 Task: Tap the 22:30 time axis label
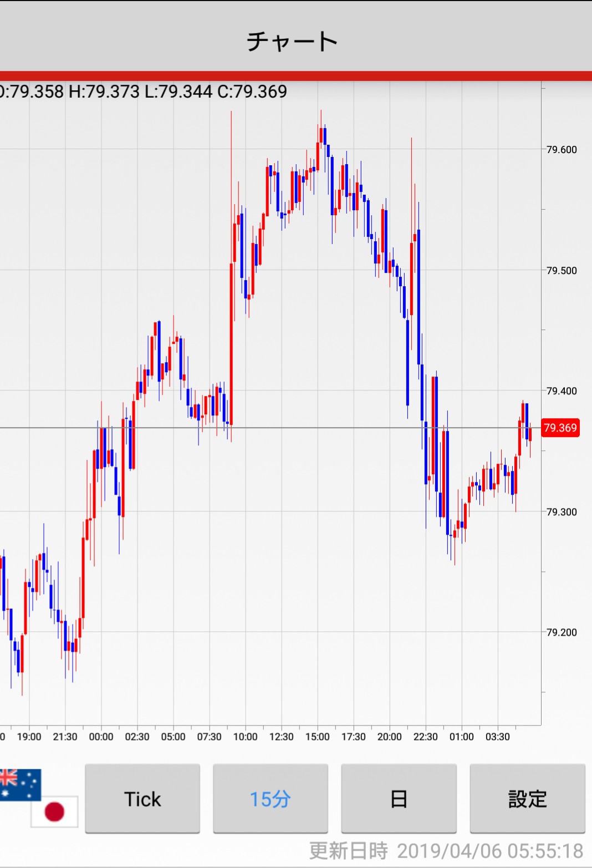coord(425,737)
